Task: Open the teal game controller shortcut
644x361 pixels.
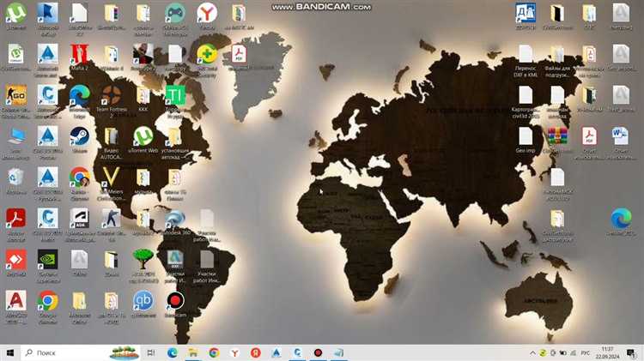Action: point(175,17)
